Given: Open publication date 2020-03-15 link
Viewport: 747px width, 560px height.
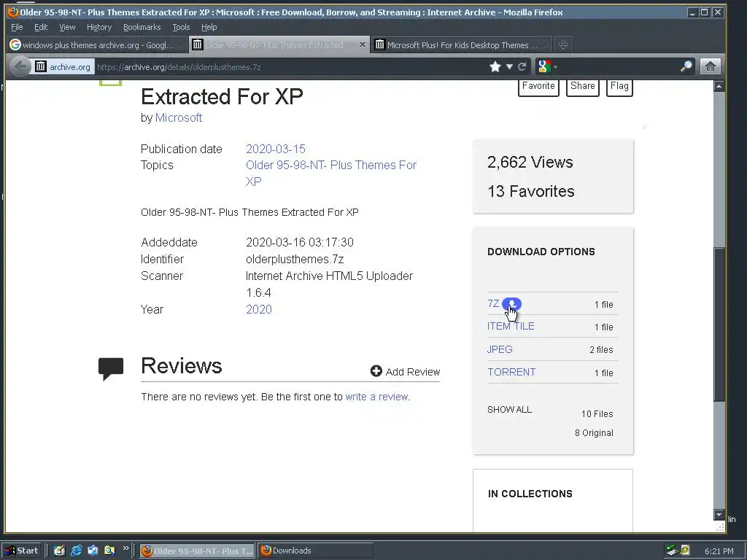Looking at the screenshot, I should coord(275,149).
